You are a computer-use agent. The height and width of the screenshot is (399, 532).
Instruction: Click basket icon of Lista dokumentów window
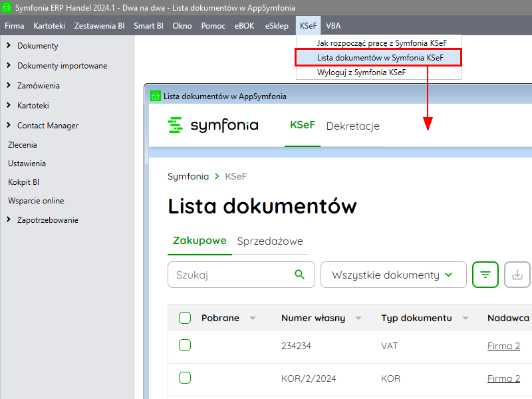click(156, 96)
